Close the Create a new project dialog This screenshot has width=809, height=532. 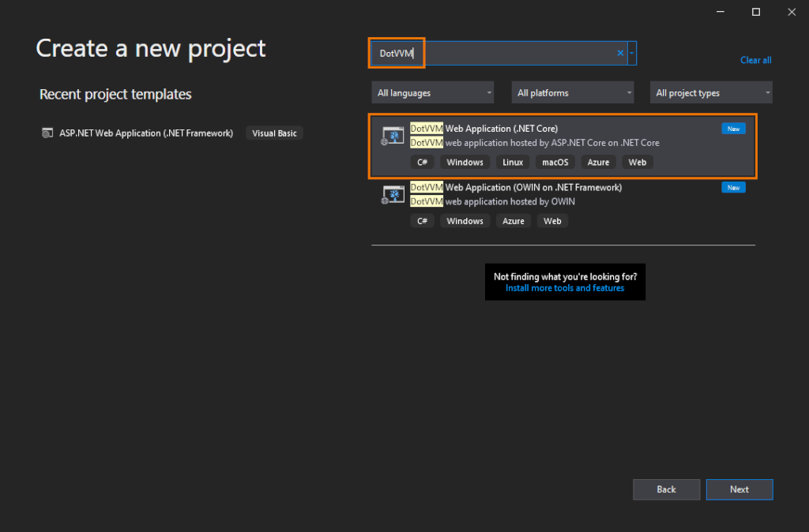[x=791, y=12]
